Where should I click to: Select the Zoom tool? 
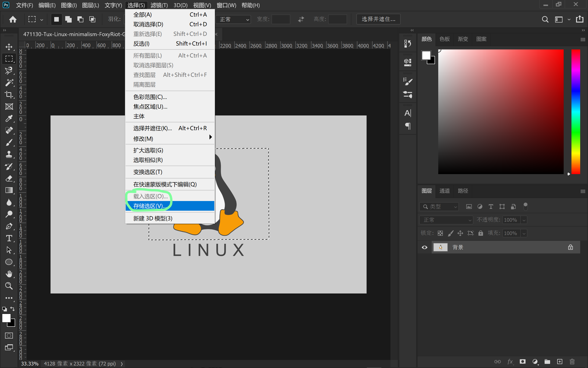(9, 286)
